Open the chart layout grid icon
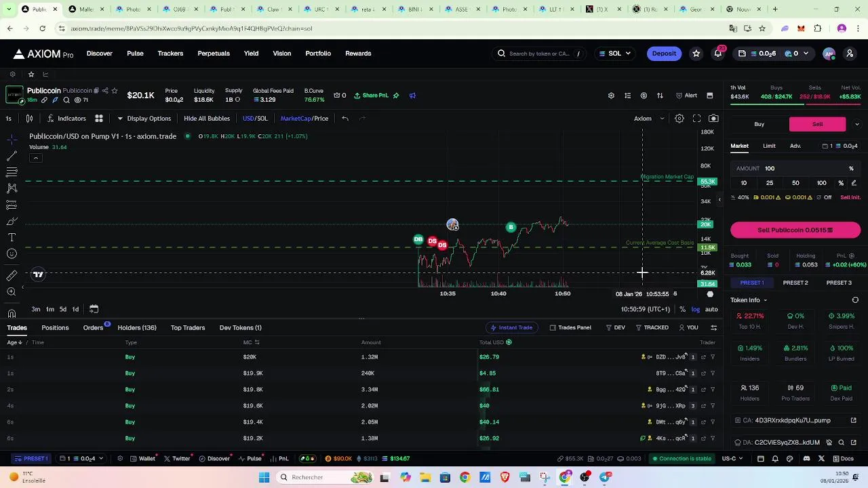The height and width of the screenshot is (488, 868). click(99, 119)
